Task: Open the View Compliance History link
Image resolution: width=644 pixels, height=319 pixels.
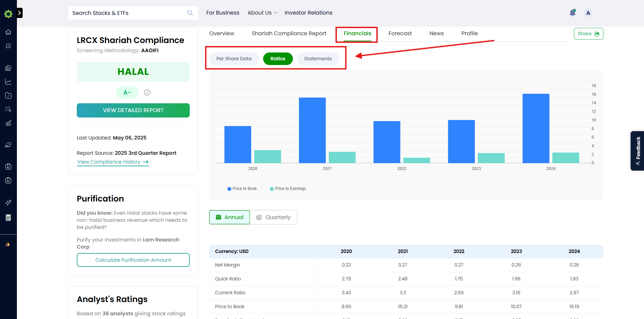Action: click(113, 162)
